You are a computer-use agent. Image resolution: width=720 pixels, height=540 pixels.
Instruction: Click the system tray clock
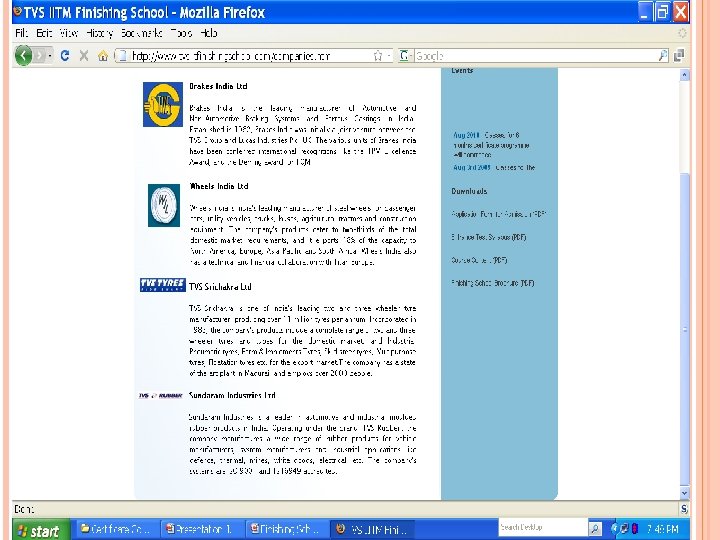pyautogui.click(x=662, y=529)
